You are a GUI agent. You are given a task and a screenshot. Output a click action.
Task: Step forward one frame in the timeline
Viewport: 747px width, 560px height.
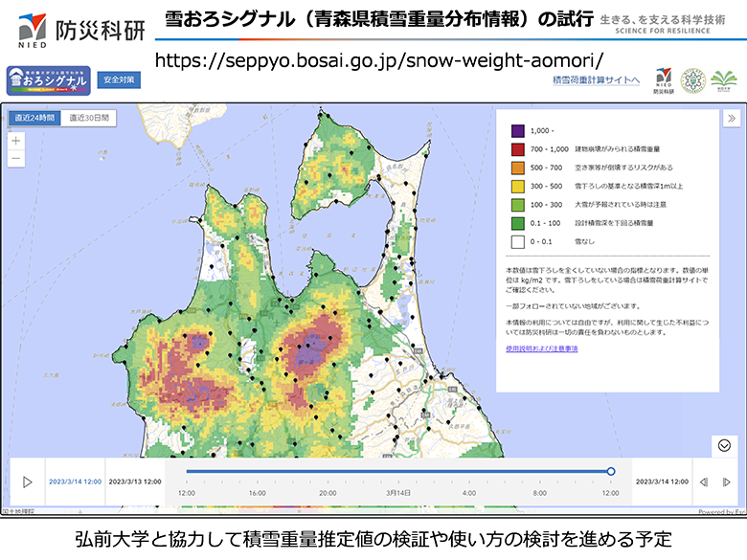(x=727, y=482)
